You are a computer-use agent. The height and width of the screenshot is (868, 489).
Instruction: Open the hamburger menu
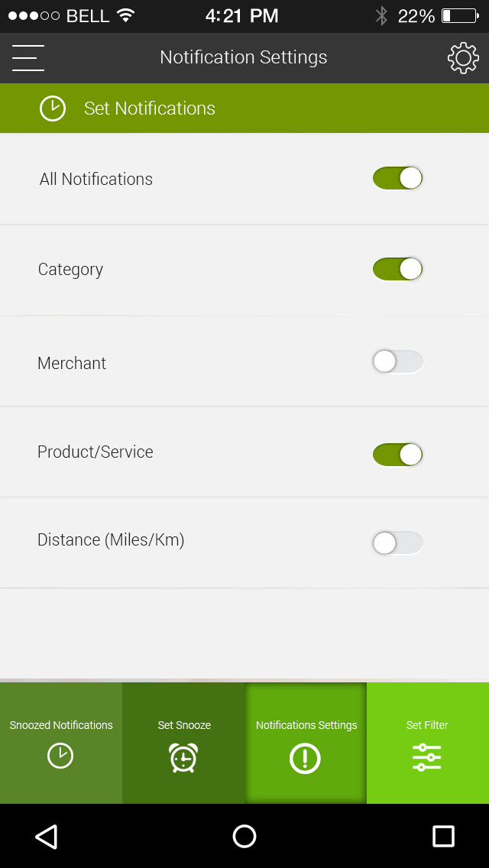click(28, 58)
